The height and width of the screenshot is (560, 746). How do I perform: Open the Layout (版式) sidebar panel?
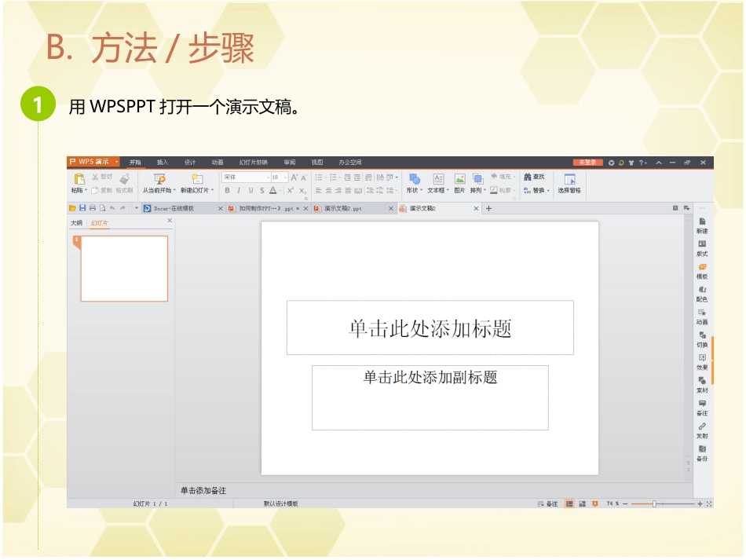coord(702,248)
